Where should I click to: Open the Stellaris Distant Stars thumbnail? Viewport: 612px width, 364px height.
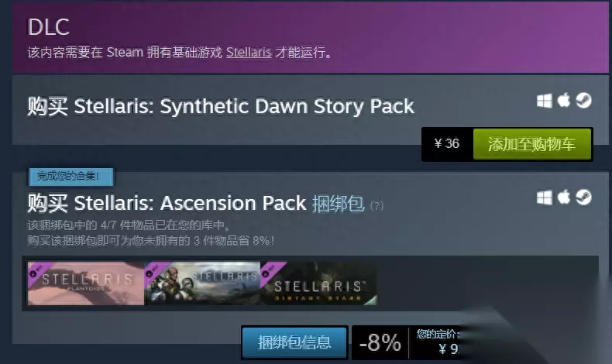[x=318, y=283]
